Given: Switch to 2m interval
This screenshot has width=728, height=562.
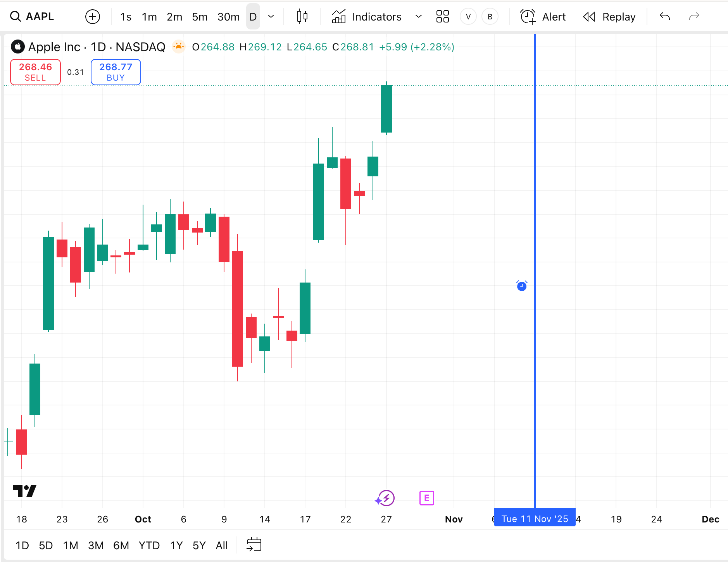Looking at the screenshot, I should (174, 17).
